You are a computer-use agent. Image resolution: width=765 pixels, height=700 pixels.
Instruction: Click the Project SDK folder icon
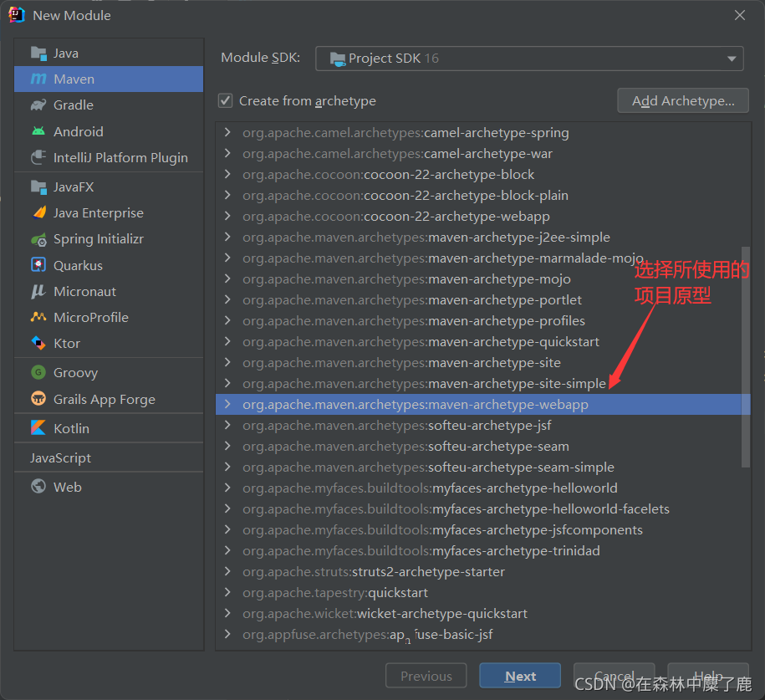pyautogui.click(x=338, y=59)
